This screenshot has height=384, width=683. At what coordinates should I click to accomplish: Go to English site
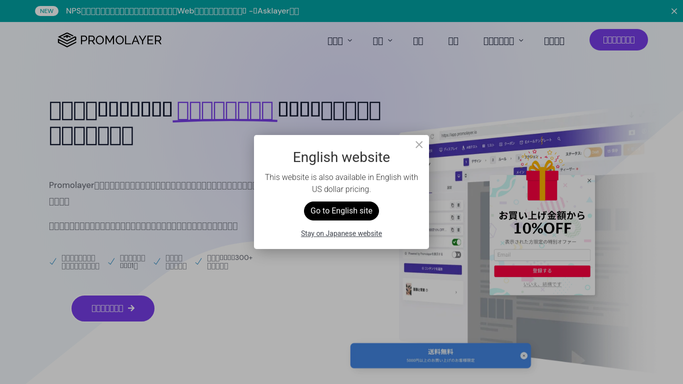coord(341,211)
